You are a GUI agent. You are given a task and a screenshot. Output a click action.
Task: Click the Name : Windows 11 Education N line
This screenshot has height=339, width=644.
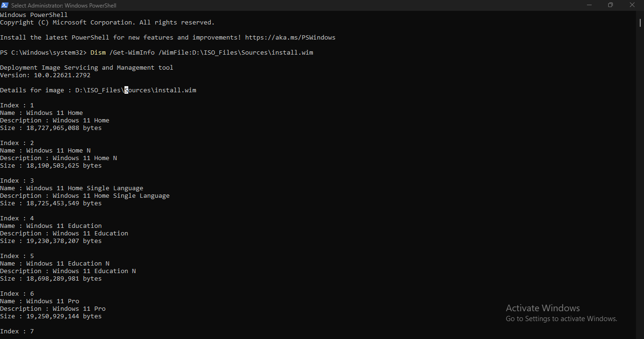click(55, 263)
